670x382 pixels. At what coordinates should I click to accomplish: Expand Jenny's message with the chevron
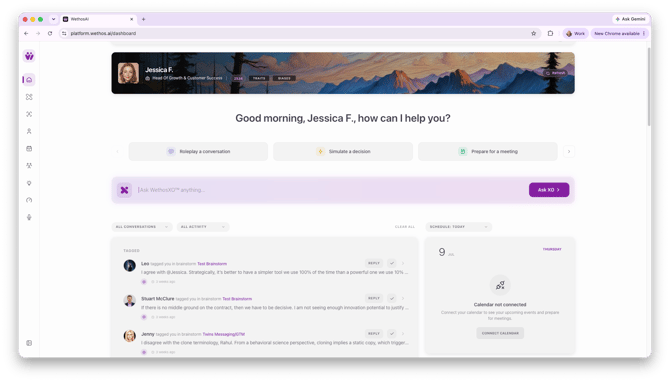[x=403, y=333]
